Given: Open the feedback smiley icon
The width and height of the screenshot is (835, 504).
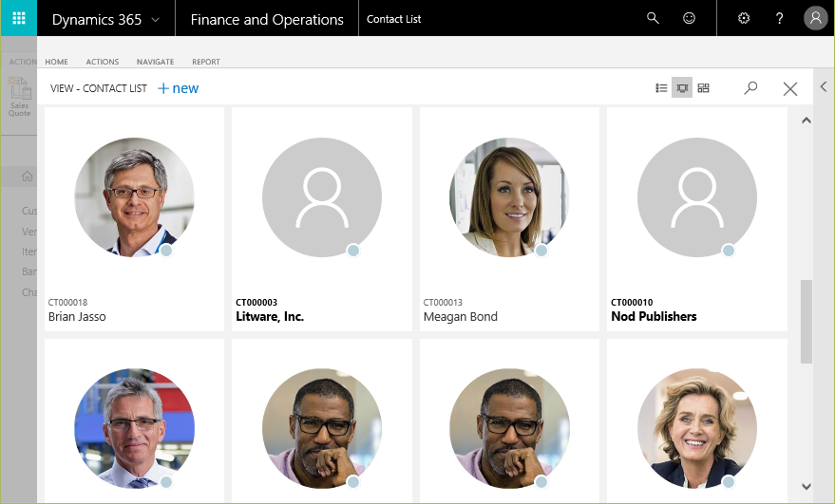Looking at the screenshot, I should click(689, 19).
